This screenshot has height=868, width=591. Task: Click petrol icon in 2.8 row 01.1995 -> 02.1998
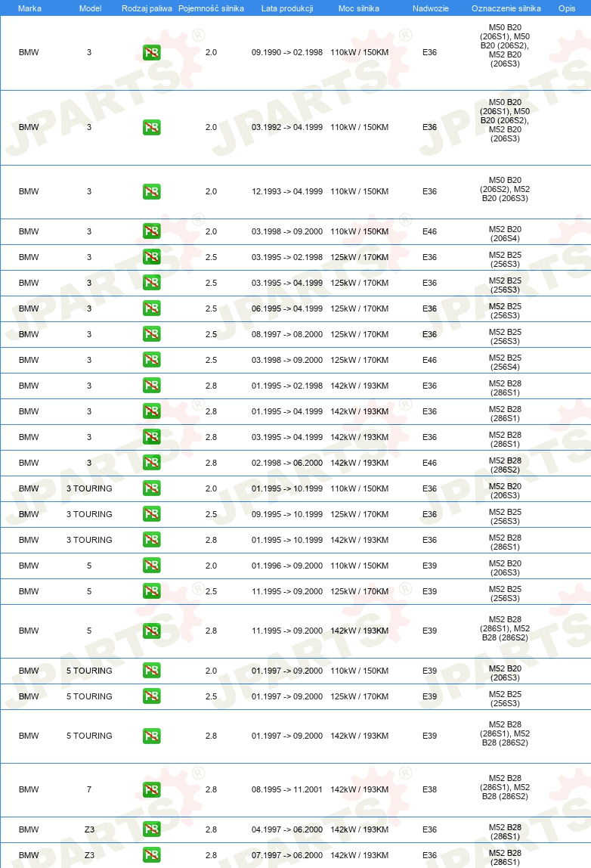point(152,386)
